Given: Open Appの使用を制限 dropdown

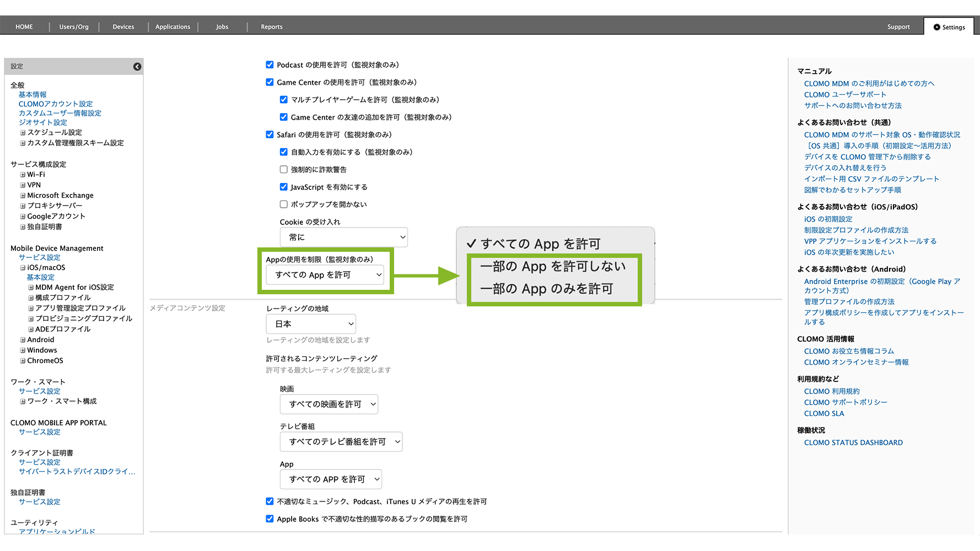Looking at the screenshot, I should point(325,275).
